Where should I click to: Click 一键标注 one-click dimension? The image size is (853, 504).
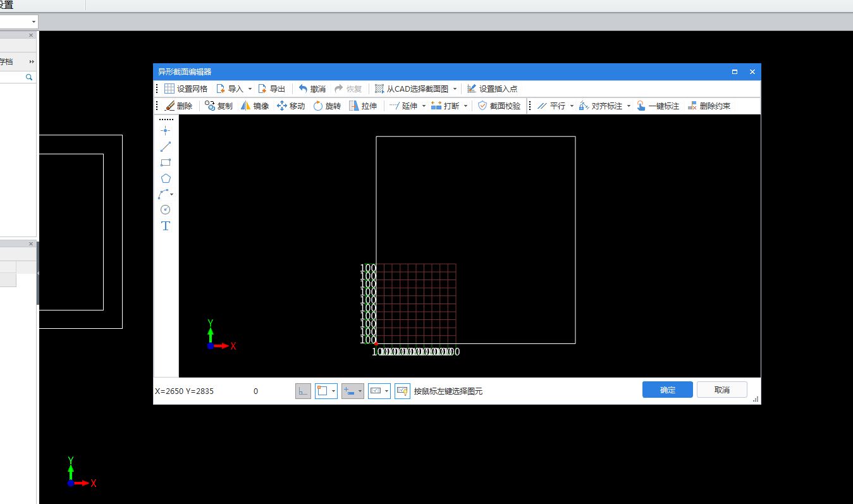tap(658, 106)
